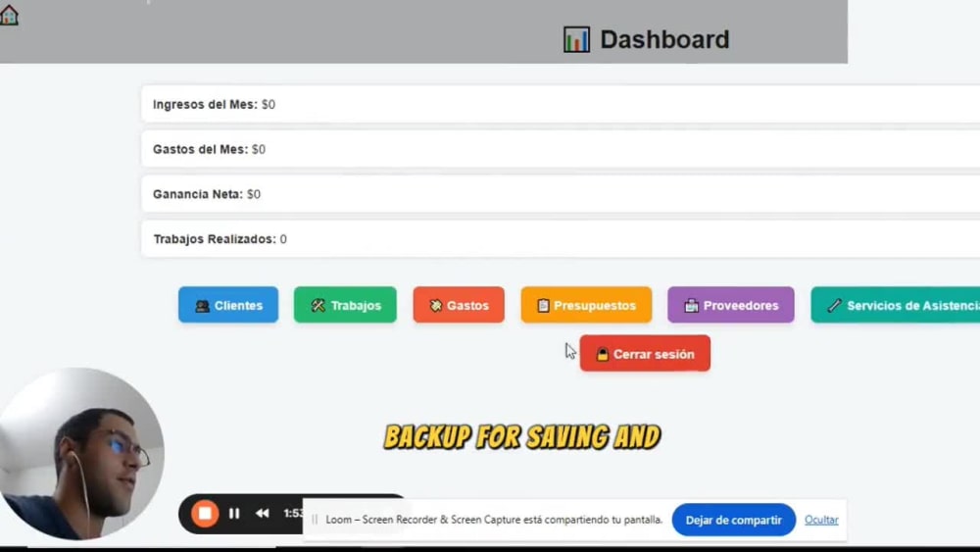The width and height of the screenshot is (980, 552).
Task: Click the Dashboard heading text
Action: 664,39
